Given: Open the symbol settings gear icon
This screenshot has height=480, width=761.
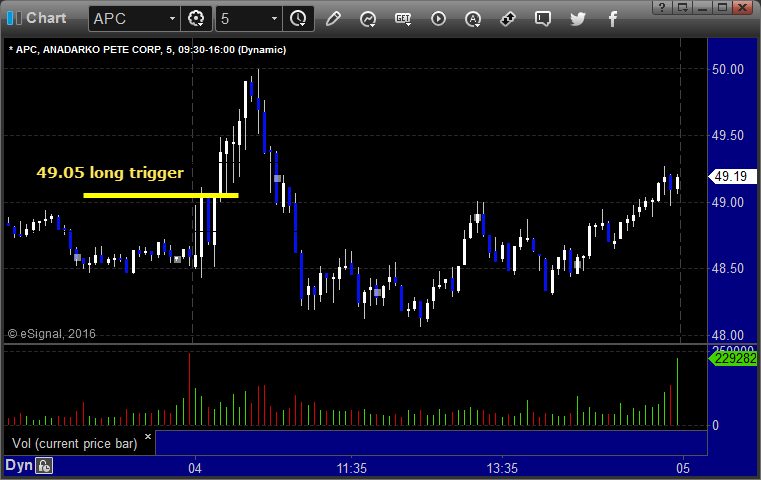Looking at the screenshot, I should (x=196, y=19).
